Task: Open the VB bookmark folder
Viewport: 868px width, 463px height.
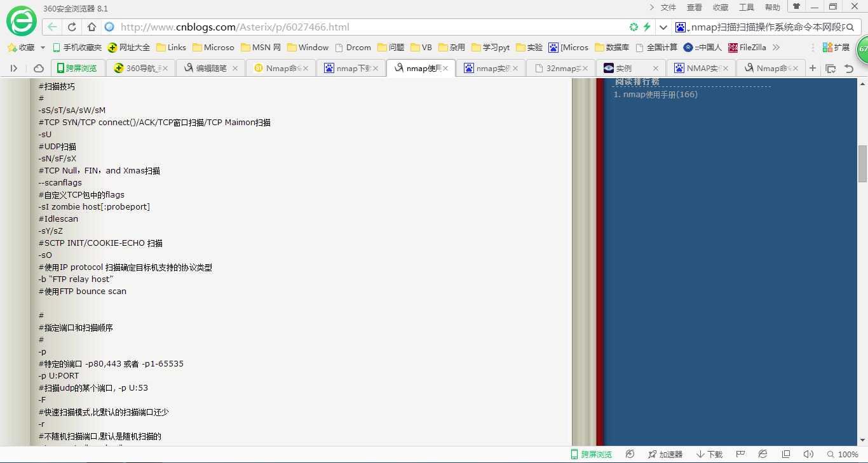Action: (x=421, y=48)
